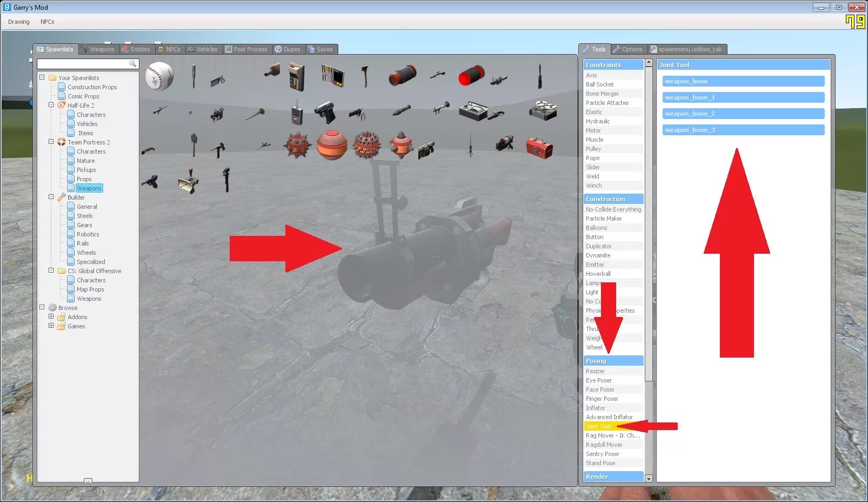This screenshot has height=502, width=868.
Task: Select weapon_bone in the Joint Tool panel
Action: (743, 81)
